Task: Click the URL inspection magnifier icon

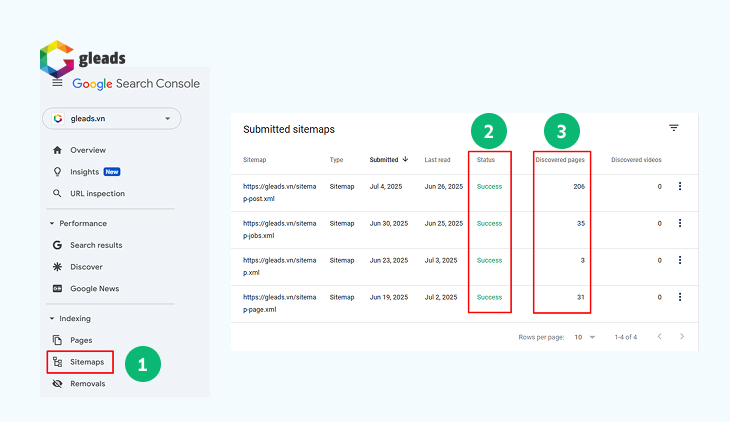Action: (x=57, y=193)
